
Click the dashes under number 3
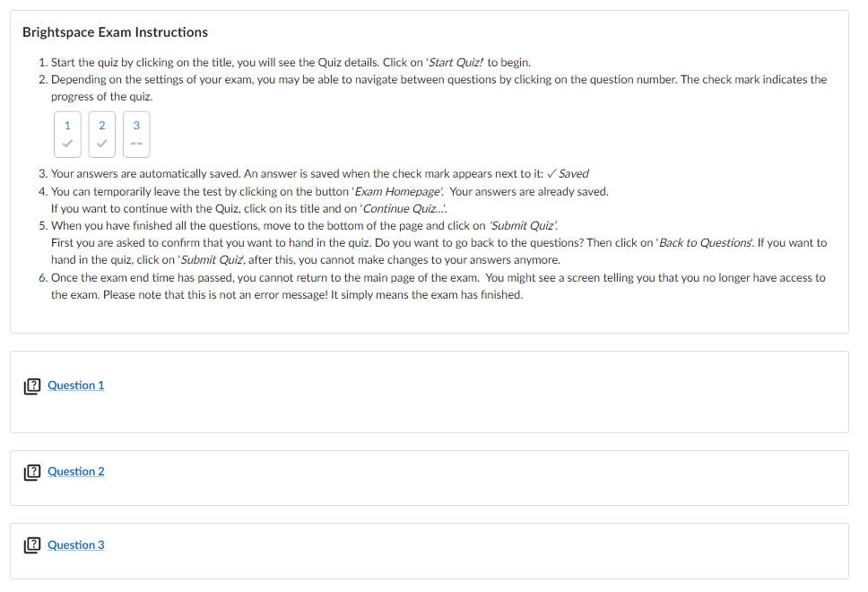pyautogui.click(x=136, y=144)
